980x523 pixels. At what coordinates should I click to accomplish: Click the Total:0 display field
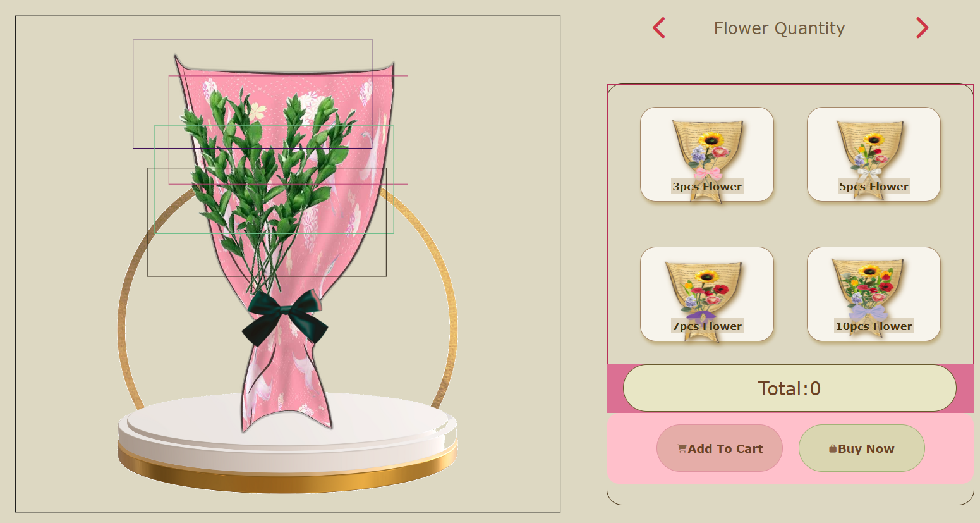point(790,388)
